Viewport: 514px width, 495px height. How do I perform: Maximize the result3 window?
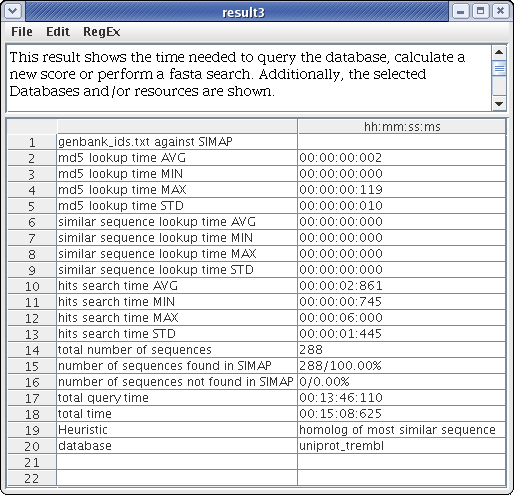pos(480,11)
